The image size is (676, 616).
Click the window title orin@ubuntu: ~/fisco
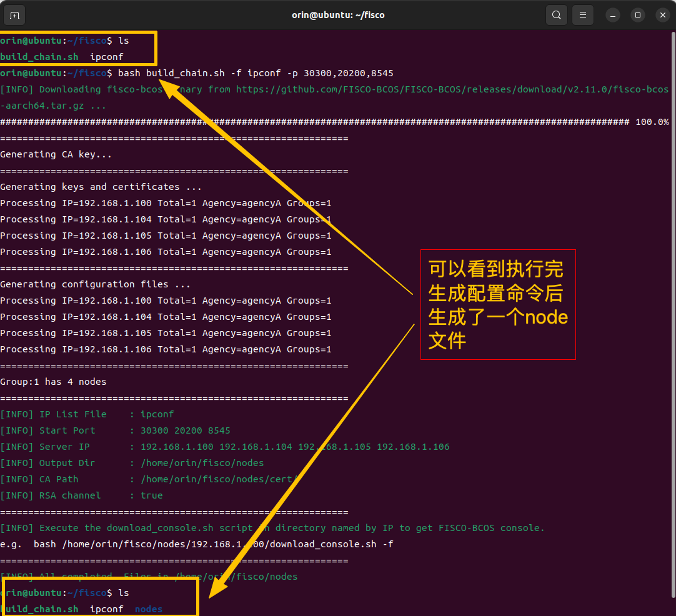(338, 15)
